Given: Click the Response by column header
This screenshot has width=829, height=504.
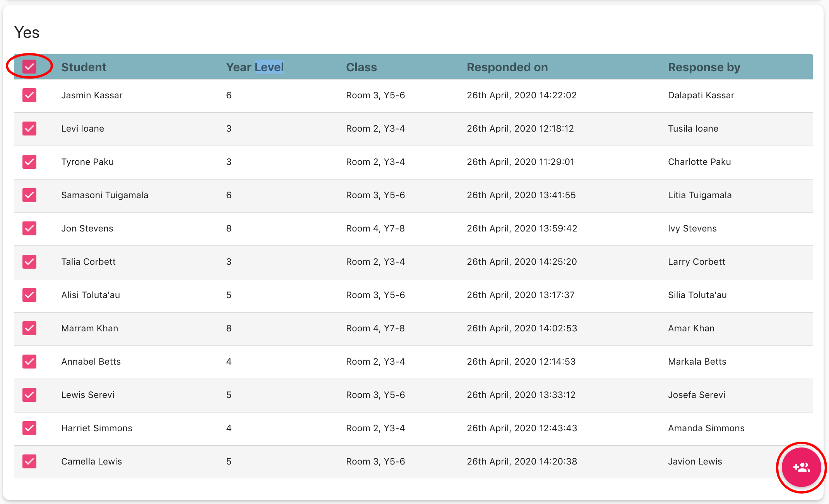Looking at the screenshot, I should point(704,67).
